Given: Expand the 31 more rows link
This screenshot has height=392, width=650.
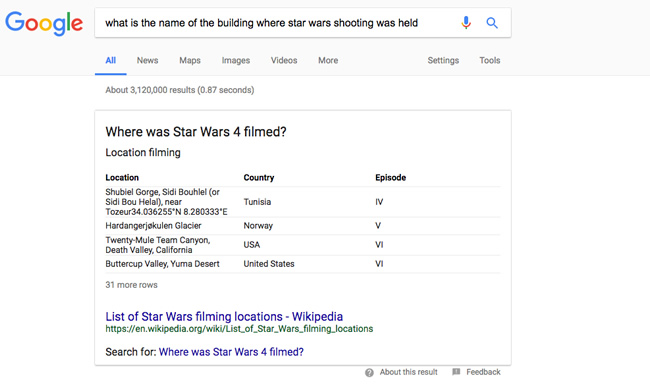Looking at the screenshot, I should pos(131,285).
